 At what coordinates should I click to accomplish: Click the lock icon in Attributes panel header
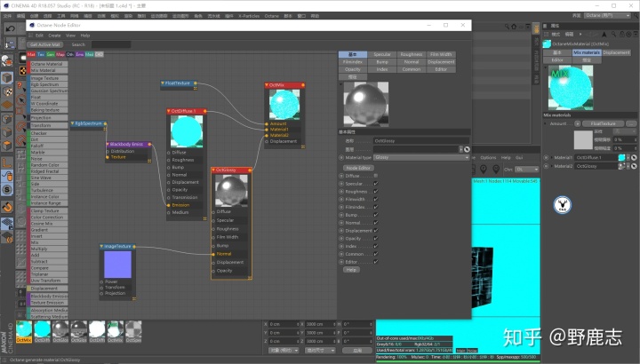(622, 35)
